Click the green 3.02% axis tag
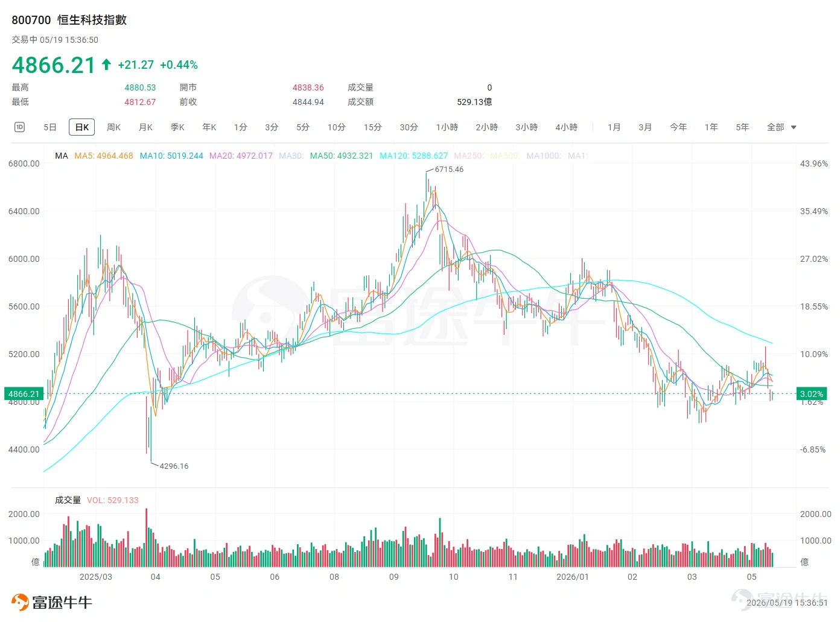840x622 pixels. [x=812, y=394]
